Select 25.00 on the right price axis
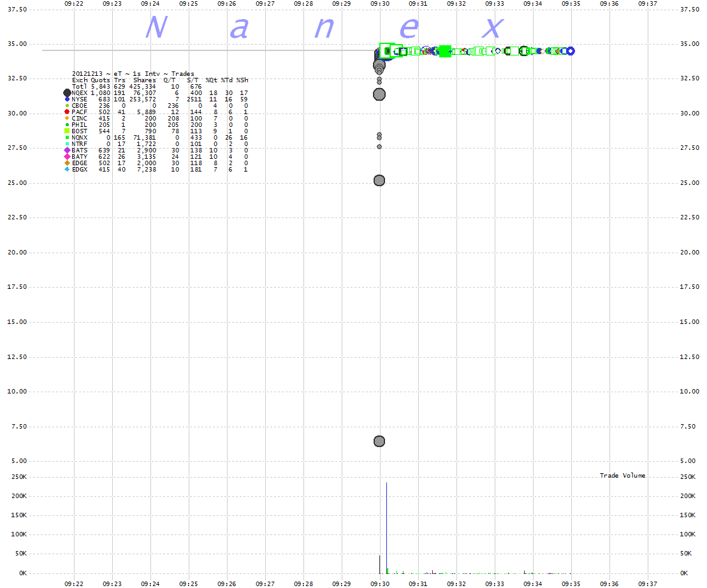The height and width of the screenshot is (588, 707). (x=690, y=182)
